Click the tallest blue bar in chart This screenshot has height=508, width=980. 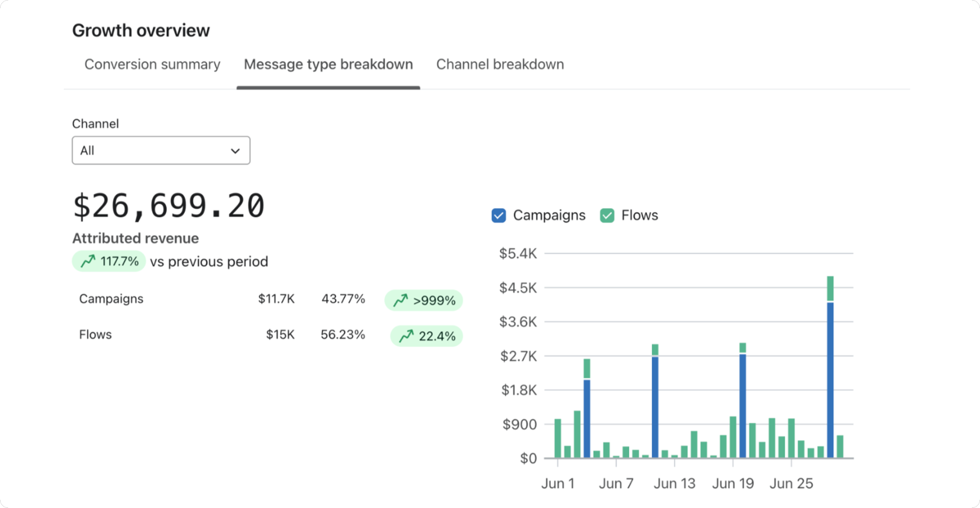pyautogui.click(x=830, y=380)
